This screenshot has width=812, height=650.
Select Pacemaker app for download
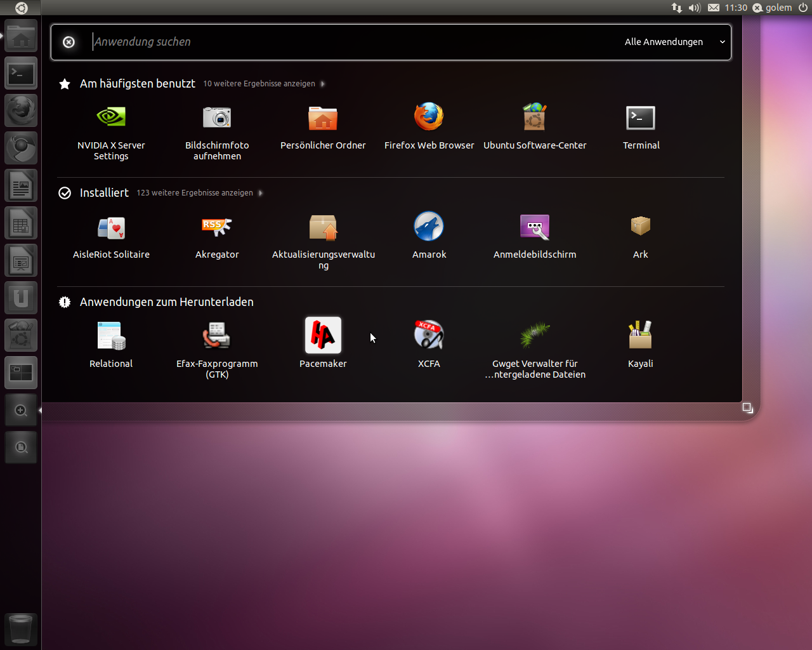(x=323, y=343)
